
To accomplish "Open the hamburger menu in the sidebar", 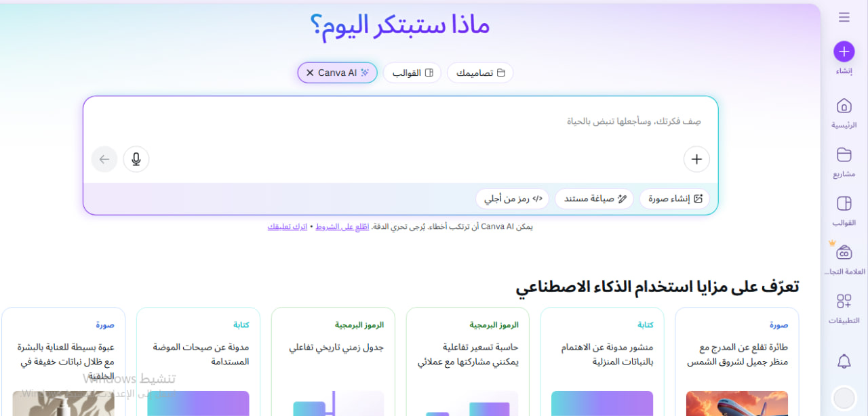I will point(844,17).
